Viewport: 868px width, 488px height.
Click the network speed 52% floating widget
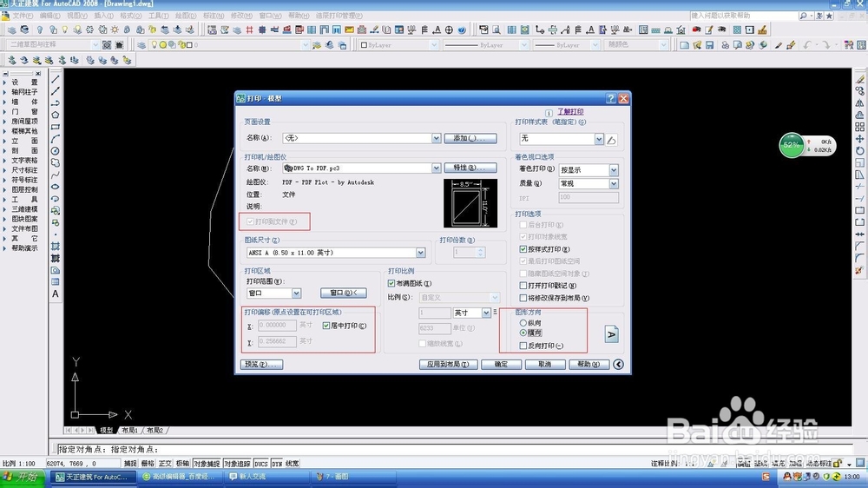[x=807, y=145]
